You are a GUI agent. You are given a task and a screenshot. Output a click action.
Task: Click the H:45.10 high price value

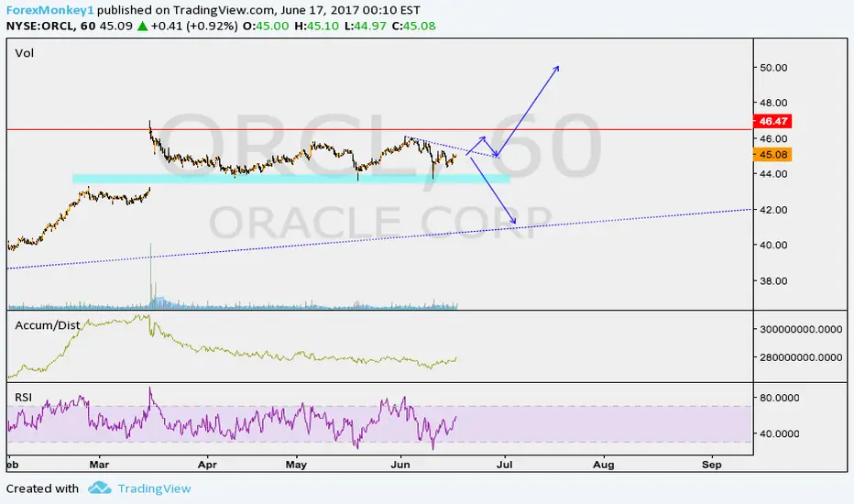(x=316, y=26)
